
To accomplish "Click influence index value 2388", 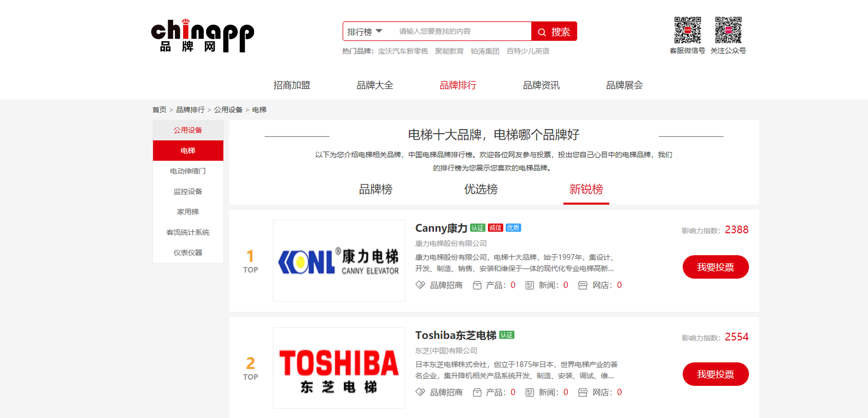I will coord(736,230).
